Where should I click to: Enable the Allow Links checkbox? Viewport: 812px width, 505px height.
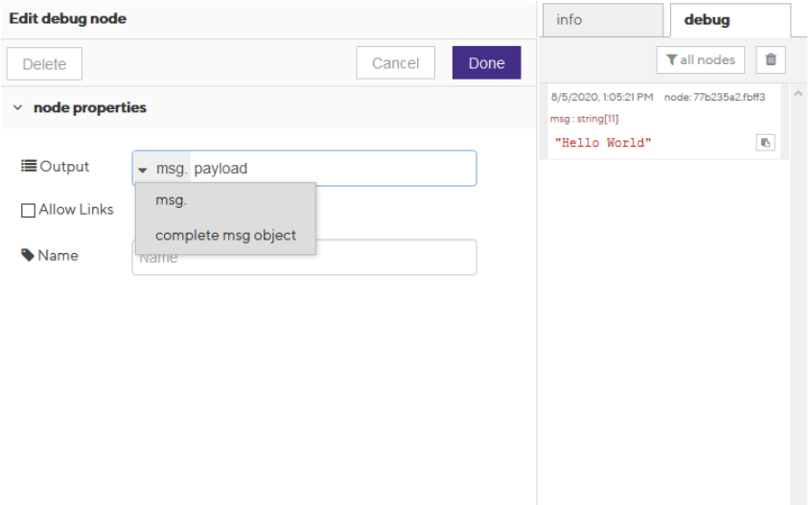click(x=28, y=210)
